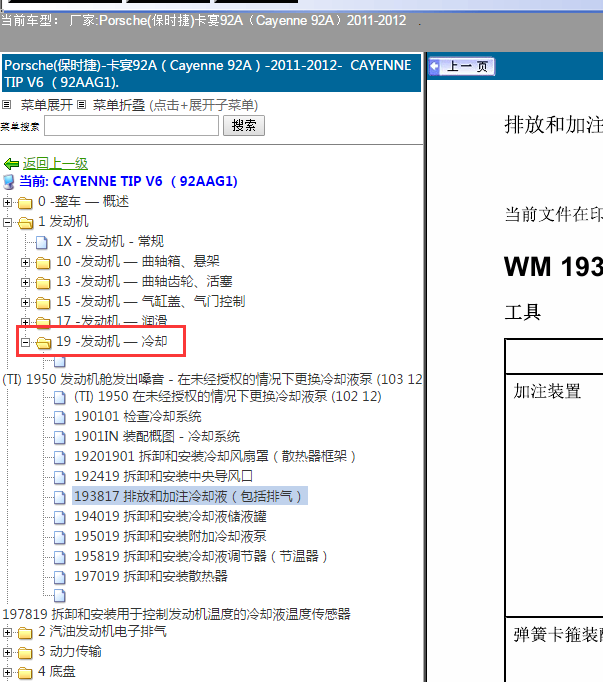The image size is (603, 682).
Task: Expand the 2 汽油发动机电子排气 node
Action: 7,632
